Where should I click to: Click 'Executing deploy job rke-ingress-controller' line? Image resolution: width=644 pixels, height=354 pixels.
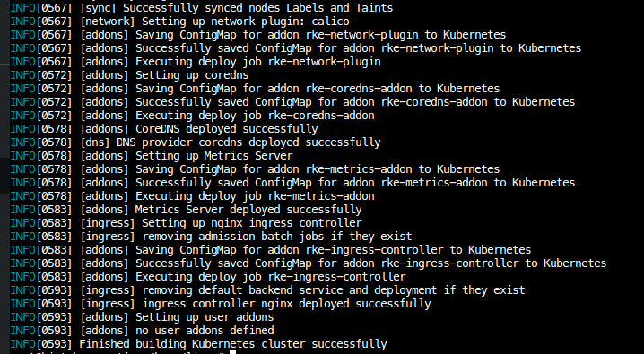click(271, 277)
